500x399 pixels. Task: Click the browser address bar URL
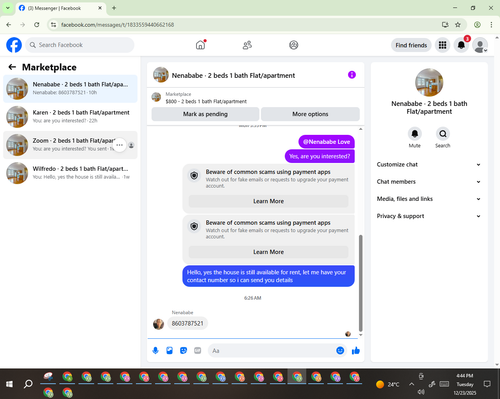click(117, 25)
